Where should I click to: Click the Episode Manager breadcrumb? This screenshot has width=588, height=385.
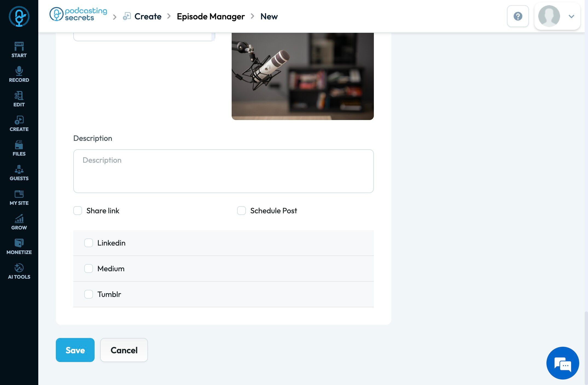pyautogui.click(x=211, y=16)
